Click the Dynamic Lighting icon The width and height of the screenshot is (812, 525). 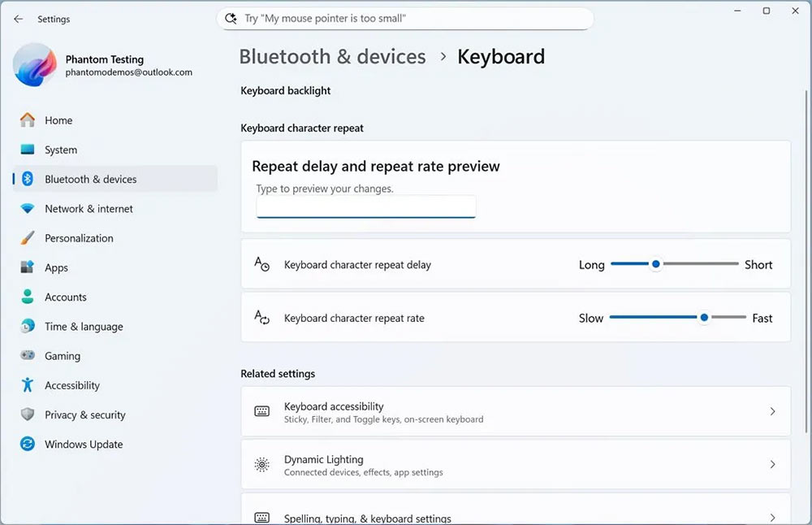[x=261, y=464]
